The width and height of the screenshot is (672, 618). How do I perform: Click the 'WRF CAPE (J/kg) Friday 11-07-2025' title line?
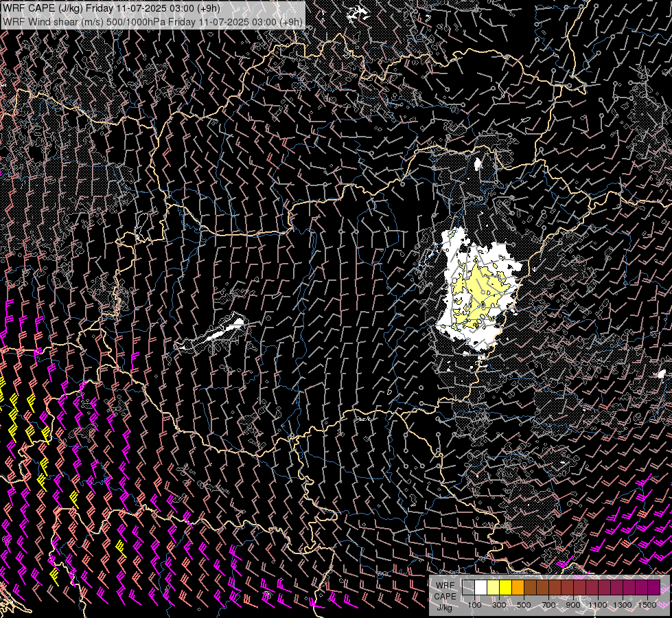[111, 8]
